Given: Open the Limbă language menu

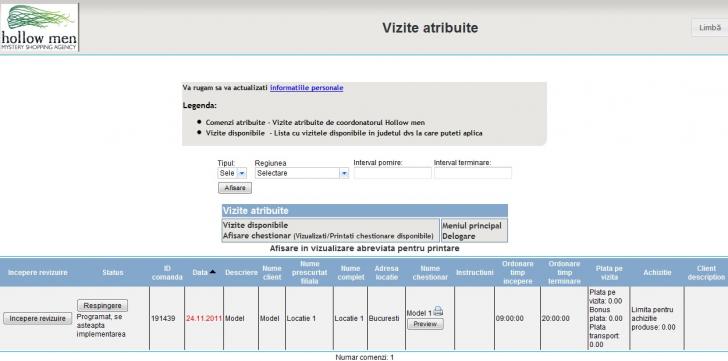Looking at the screenshot, I should pos(710,28).
